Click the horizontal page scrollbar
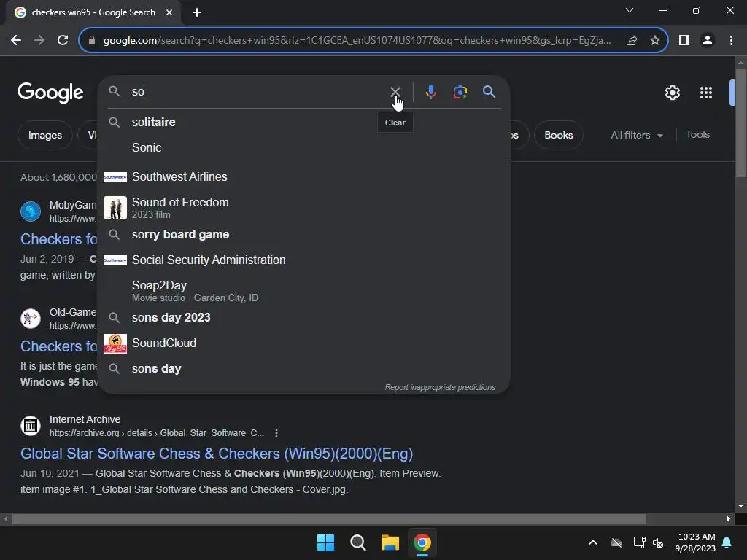The width and height of the screenshot is (747, 560). coord(329,518)
